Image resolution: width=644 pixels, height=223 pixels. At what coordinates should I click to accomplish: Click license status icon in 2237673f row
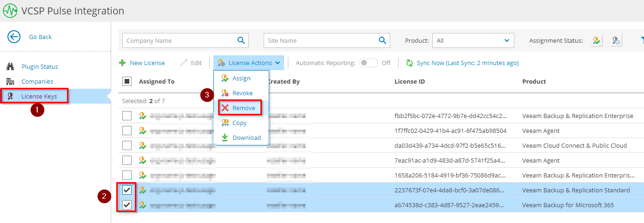143,190
